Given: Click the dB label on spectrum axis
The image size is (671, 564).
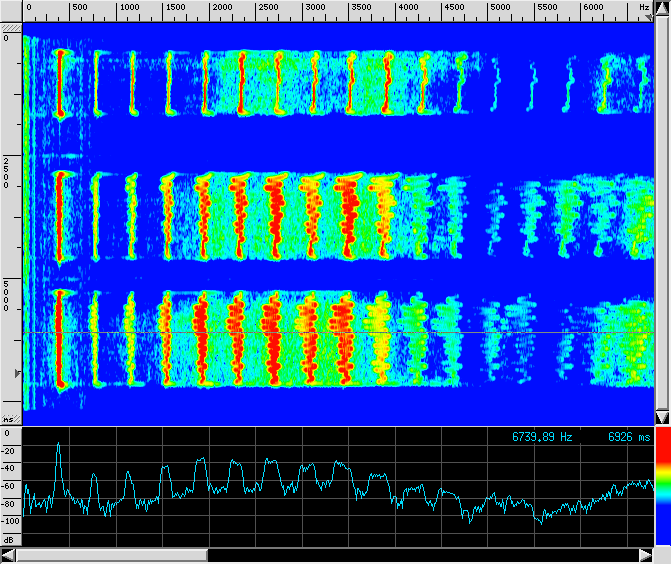Looking at the screenshot, I should pyautogui.click(x=8, y=538).
